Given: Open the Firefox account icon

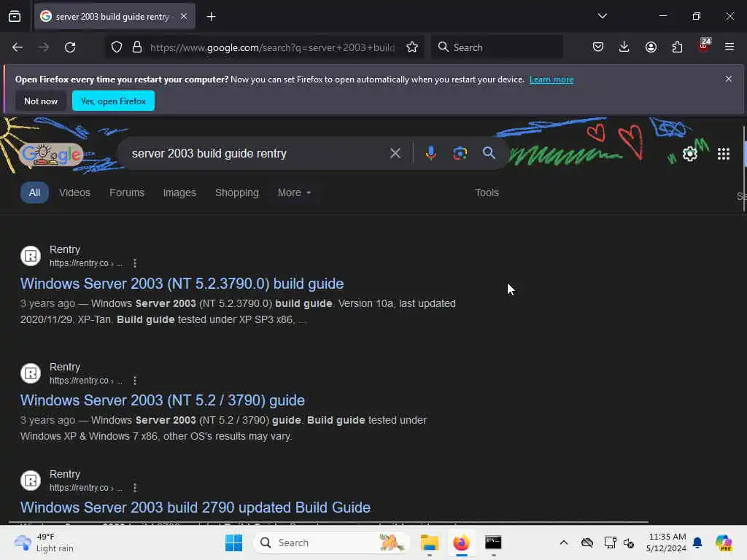Looking at the screenshot, I should point(651,47).
